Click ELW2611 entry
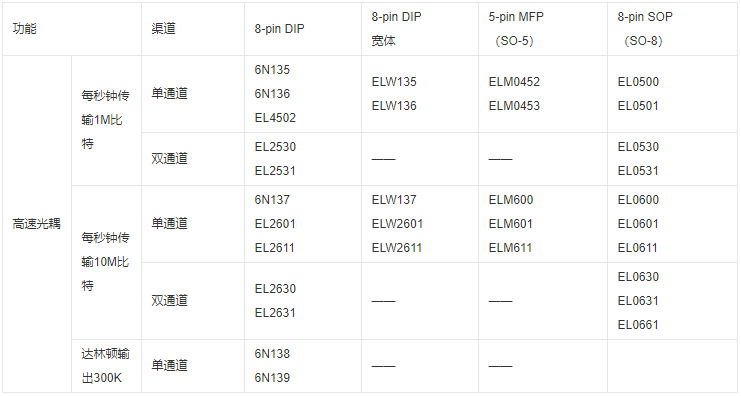This screenshot has height=396, width=741. 397,248
